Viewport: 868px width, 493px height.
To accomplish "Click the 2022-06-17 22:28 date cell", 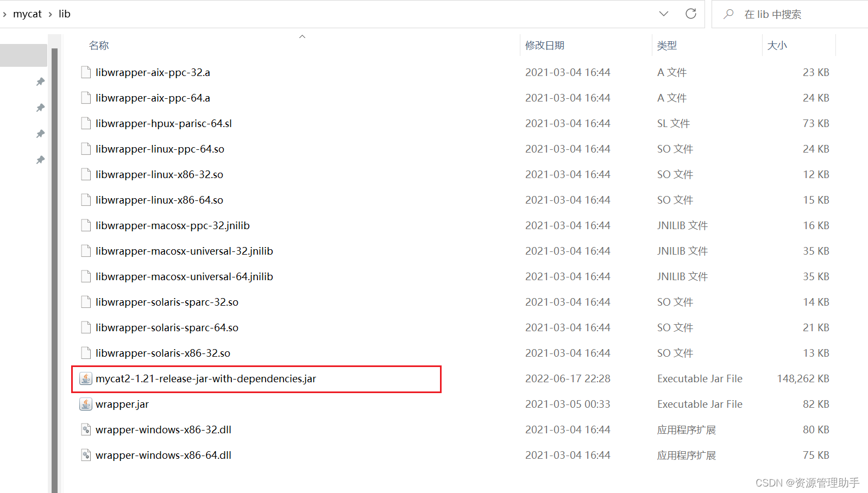I will click(x=568, y=378).
